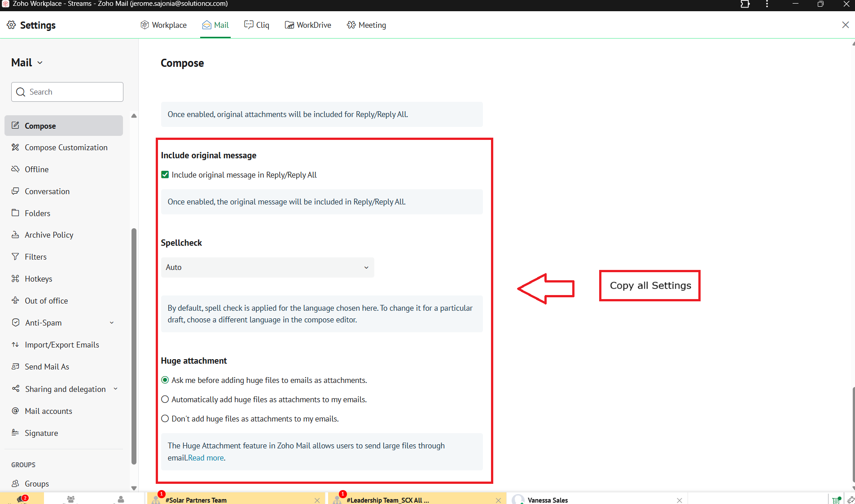Viewport: 855px width, 504px height.
Task: Click the Offline cloud icon
Action: (15, 169)
